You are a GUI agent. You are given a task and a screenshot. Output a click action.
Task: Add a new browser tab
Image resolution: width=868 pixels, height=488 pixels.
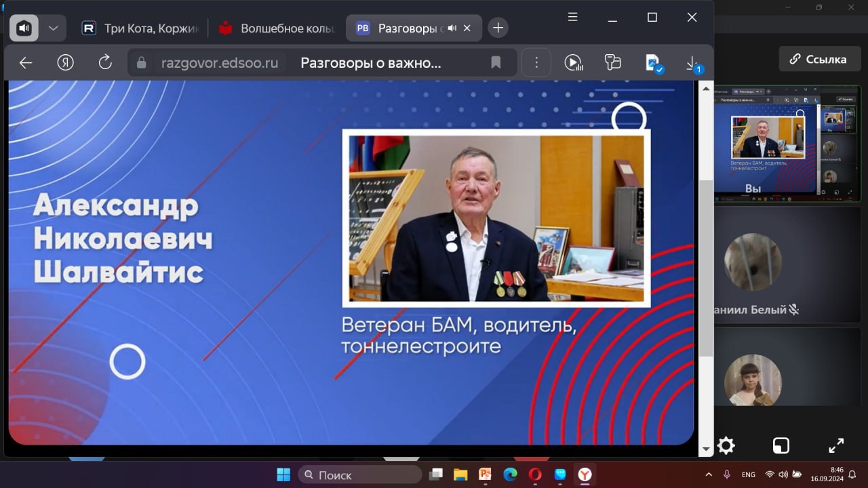pos(498,28)
